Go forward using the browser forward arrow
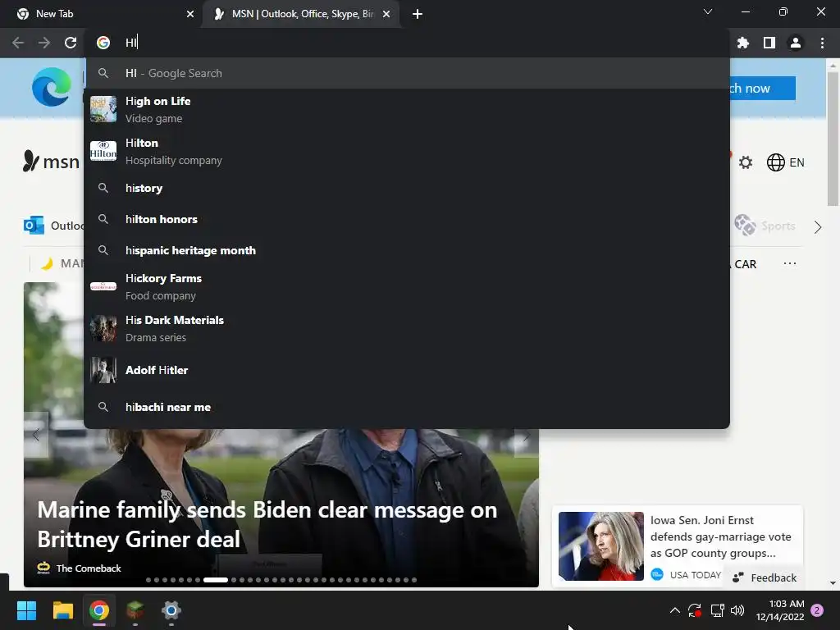Image resolution: width=840 pixels, height=630 pixels. [x=44, y=43]
